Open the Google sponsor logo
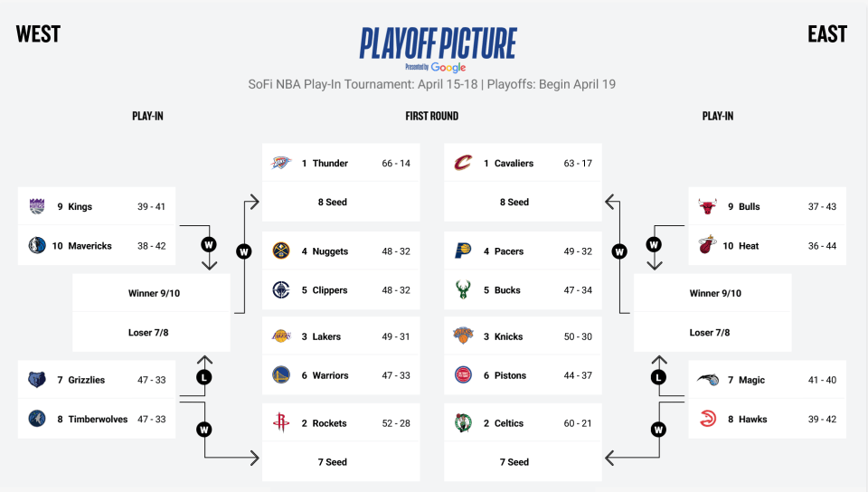Image resolution: width=868 pixels, height=492 pixels. coord(448,68)
